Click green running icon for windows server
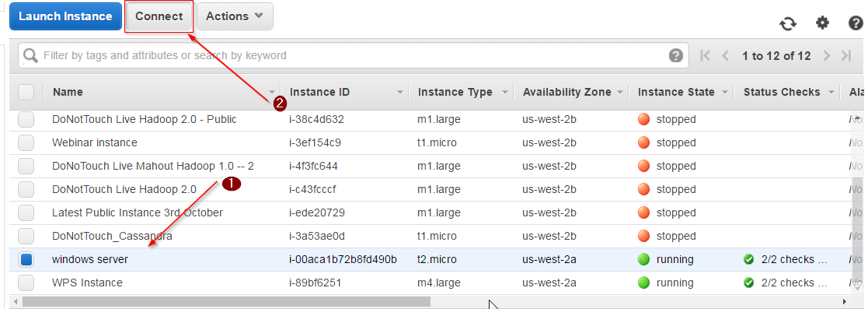The image size is (868, 309). [x=643, y=259]
